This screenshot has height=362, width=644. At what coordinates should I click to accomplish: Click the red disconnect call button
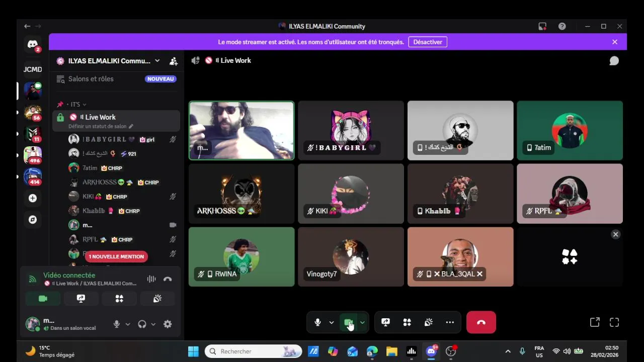(481, 322)
